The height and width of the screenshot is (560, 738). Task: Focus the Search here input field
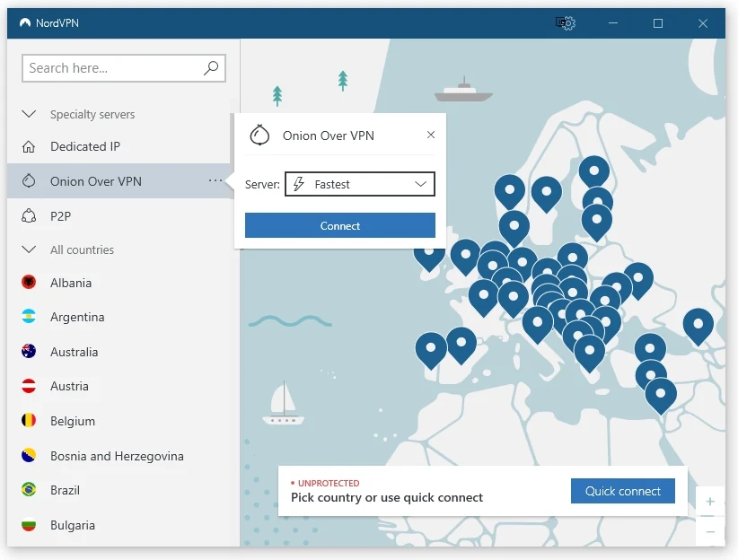123,68
